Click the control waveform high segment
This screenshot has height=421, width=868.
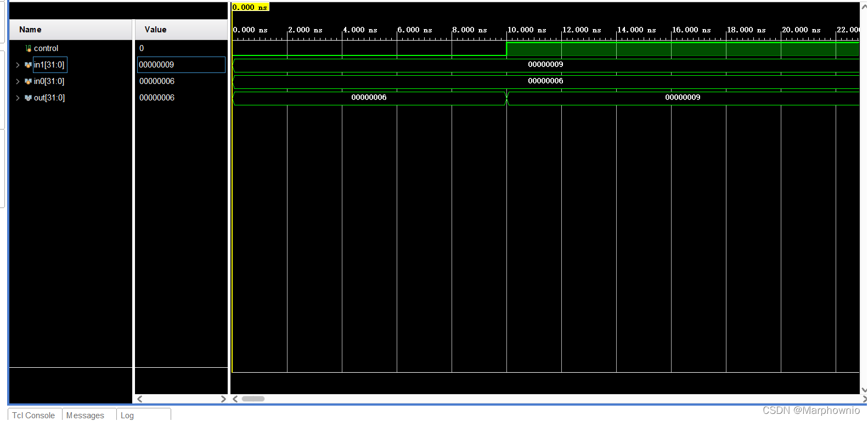click(x=683, y=49)
